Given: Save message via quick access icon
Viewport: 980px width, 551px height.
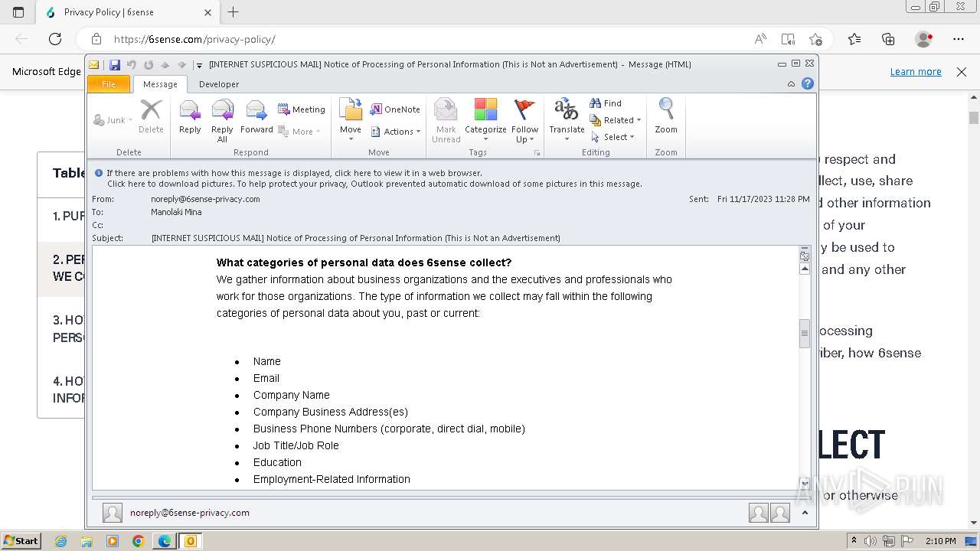Looking at the screenshot, I should pos(115,65).
